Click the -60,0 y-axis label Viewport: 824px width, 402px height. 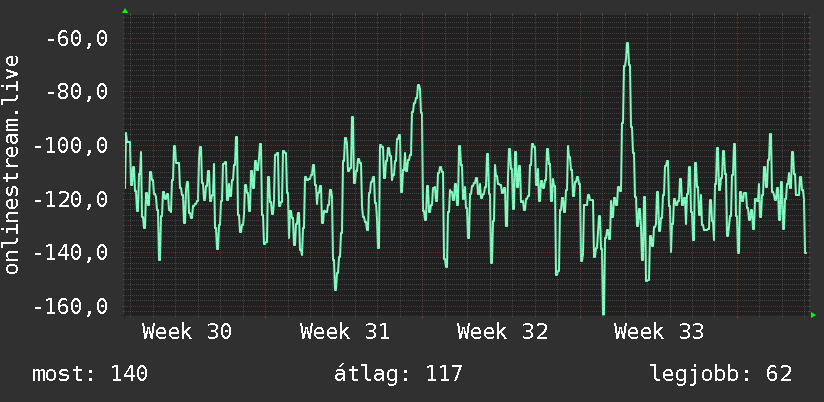(77, 39)
